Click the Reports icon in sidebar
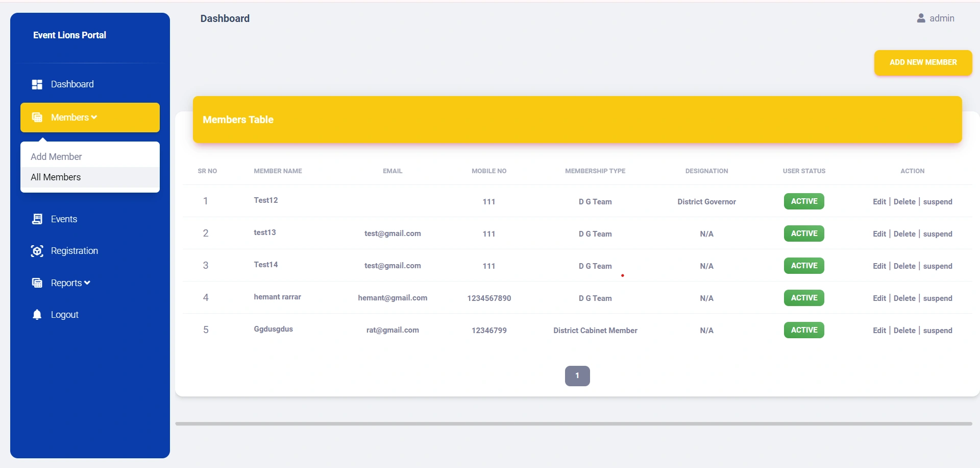The width and height of the screenshot is (980, 468). [37, 283]
